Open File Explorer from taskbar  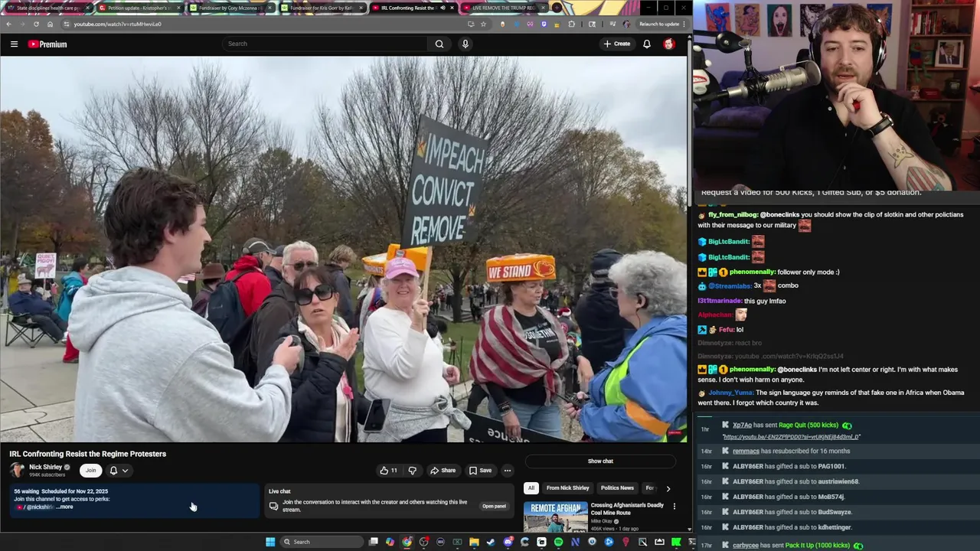point(474,542)
